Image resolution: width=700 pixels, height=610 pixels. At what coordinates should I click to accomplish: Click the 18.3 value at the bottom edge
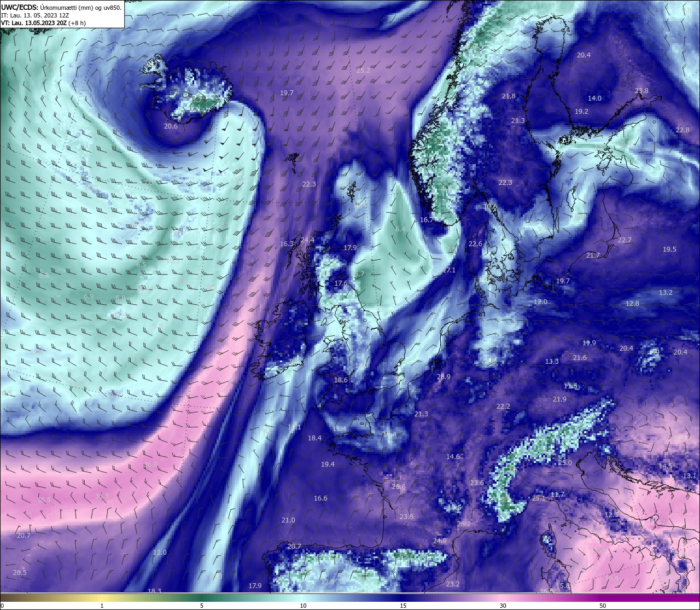(155, 591)
